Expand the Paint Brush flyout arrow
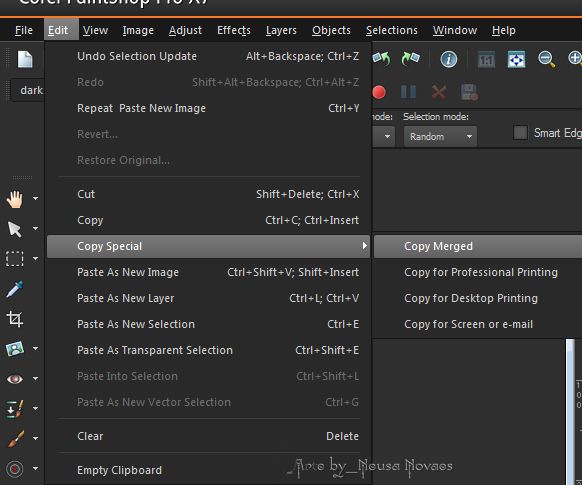Image resolution: width=582 pixels, height=485 pixels. 35,438
